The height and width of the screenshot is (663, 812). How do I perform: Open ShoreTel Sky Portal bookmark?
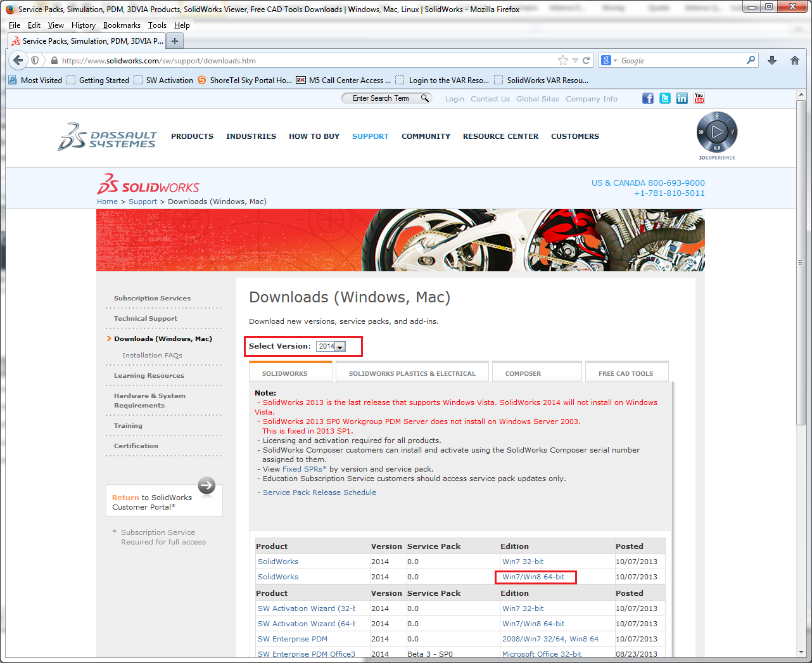coord(245,80)
